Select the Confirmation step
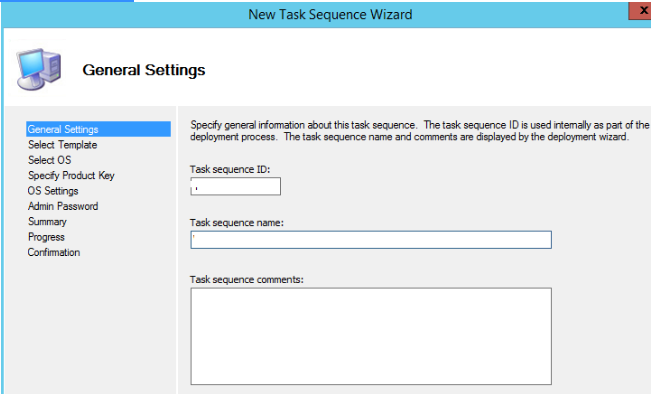This screenshot has height=394, width=655. coord(54,252)
